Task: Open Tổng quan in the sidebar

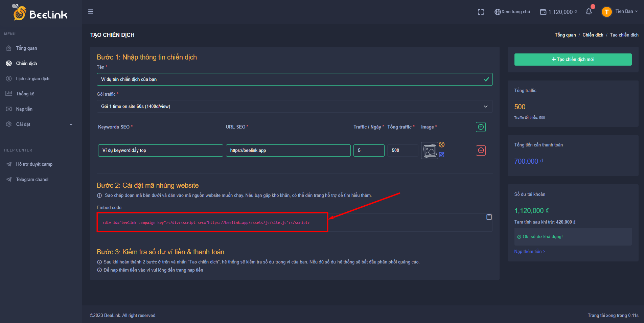Action: coord(27,48)
